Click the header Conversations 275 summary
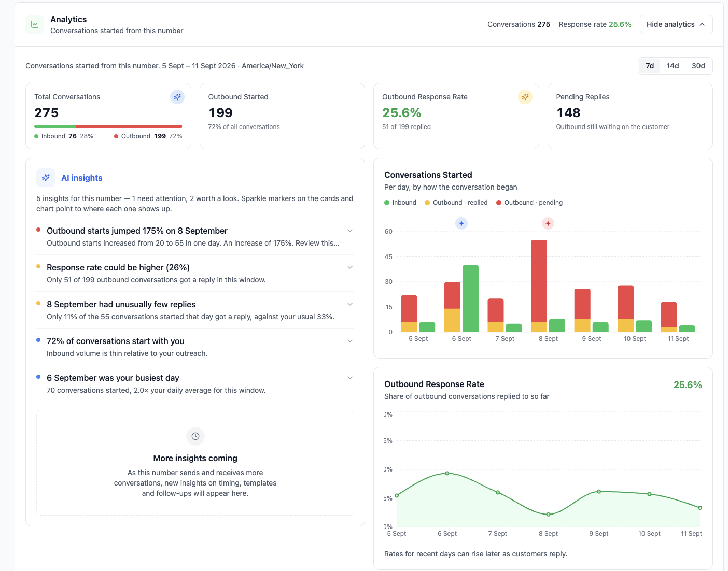 (519, 24)
